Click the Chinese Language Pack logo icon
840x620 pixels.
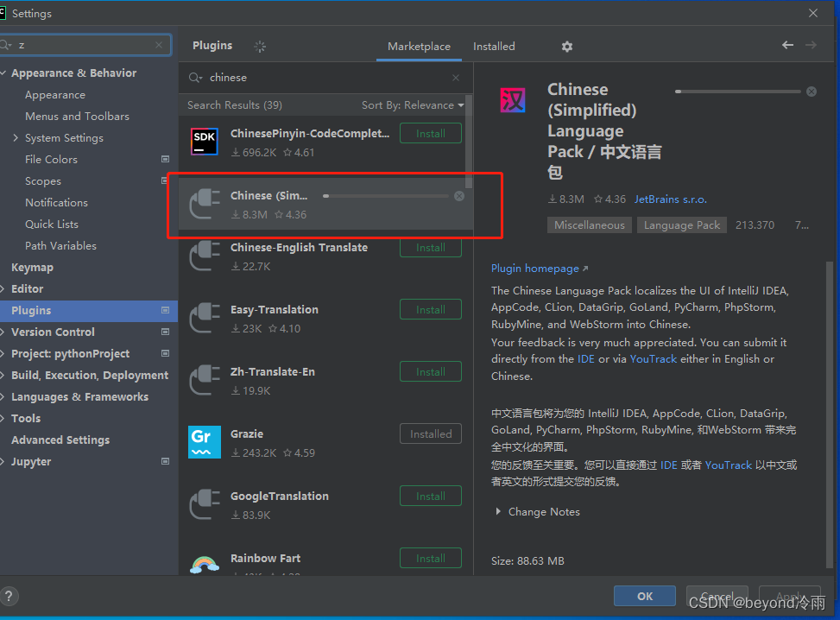pos(513,100)
